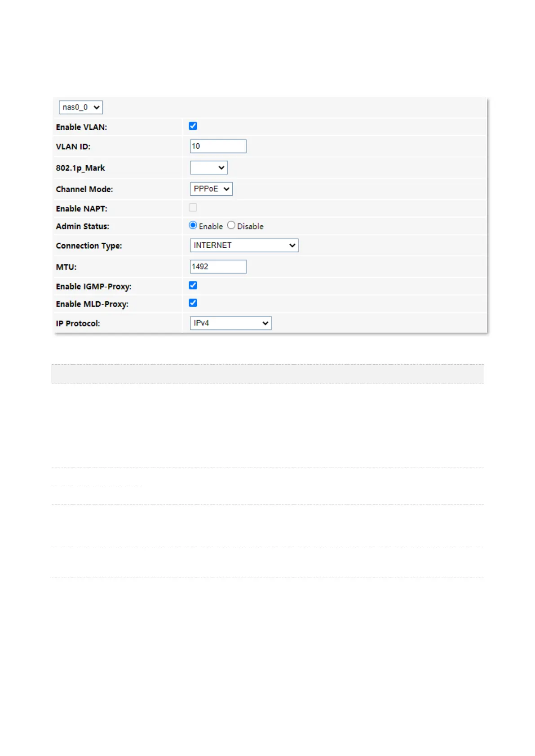This screenshot has height=756, width=535.
Task: Click the Enable VLAN: label
Action: pyautogui.click(x=81, y=127)
